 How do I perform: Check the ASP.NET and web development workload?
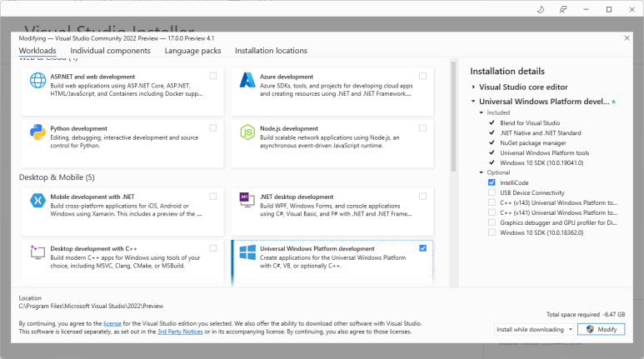[x=213, y=76]
